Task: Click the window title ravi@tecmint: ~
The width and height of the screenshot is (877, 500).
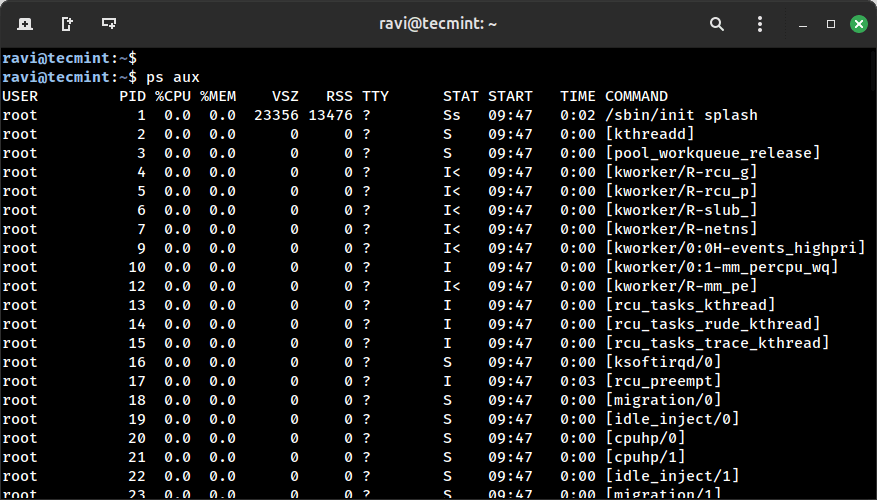Action: point(438,23)
